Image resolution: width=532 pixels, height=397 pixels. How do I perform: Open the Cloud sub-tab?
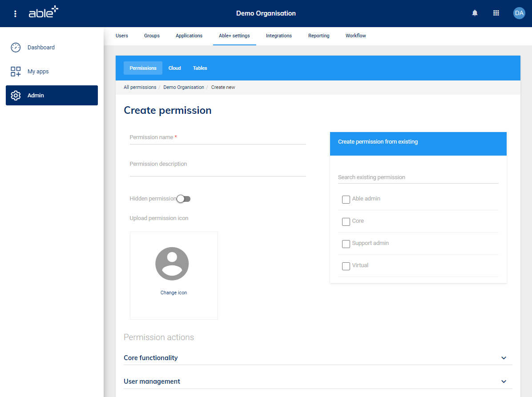pyautogui.click(x=174, y=68)
